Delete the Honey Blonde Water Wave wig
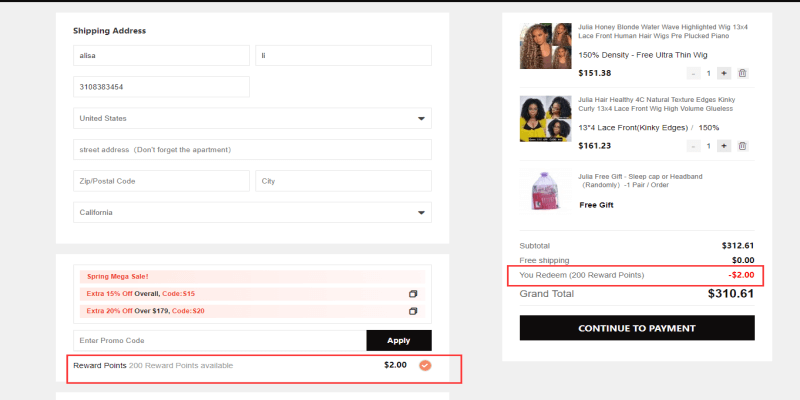800x400 pixels. (742, 73)
